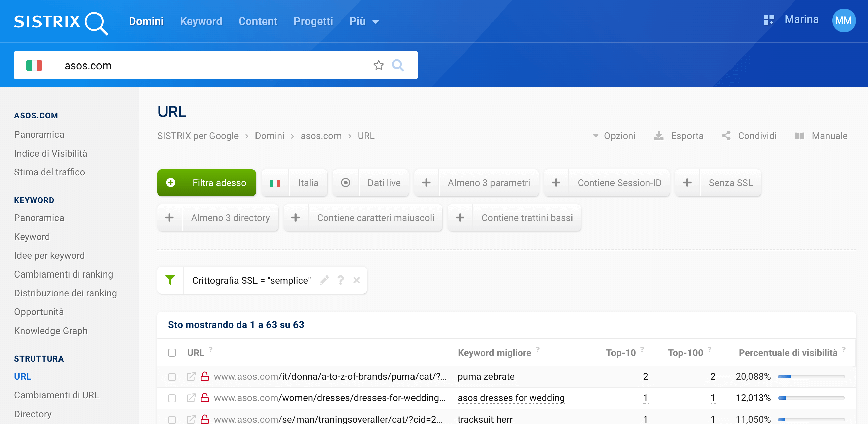The width and height of the screenshot is (868, 424).
Task: Open the Content navigation tab
Action: pyautogui.click(x=258, y=21)
